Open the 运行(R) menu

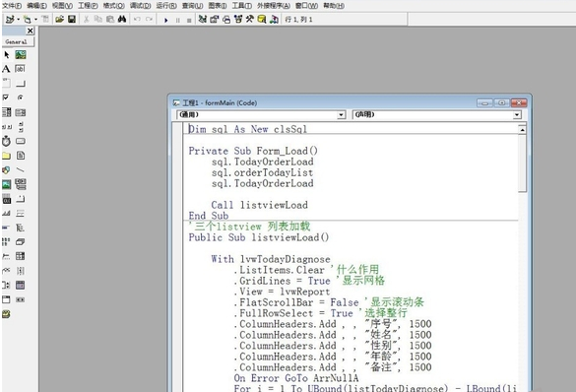pos(166,6)
